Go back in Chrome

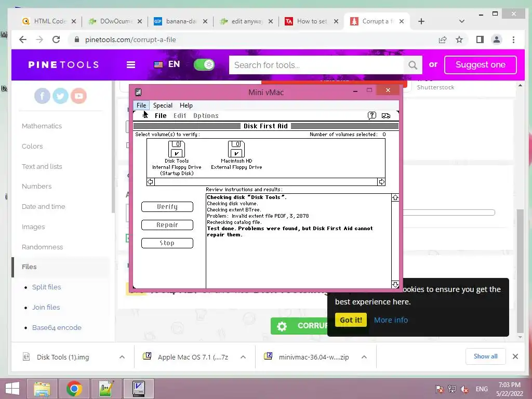click(23, 39)
